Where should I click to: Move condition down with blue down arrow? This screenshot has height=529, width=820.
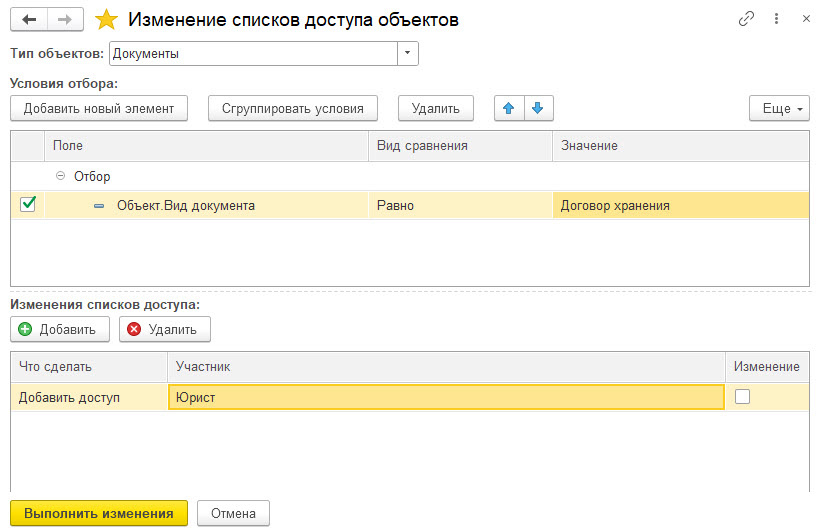[538, 108]
